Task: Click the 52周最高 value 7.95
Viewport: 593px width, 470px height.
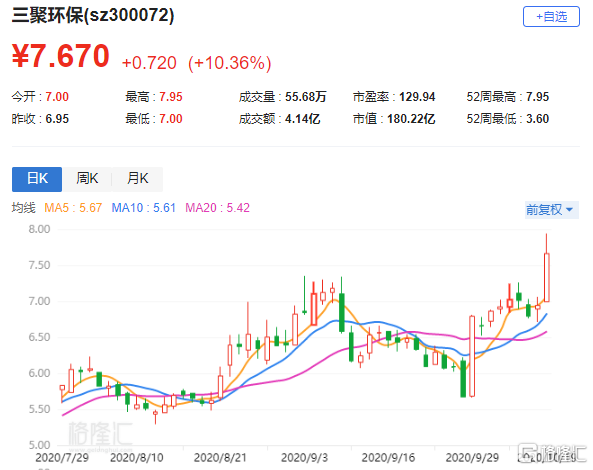Action: tap(537, 97)
